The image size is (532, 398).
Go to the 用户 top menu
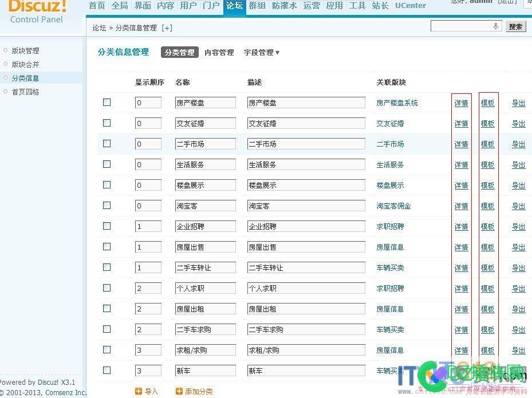pos(188,5)
